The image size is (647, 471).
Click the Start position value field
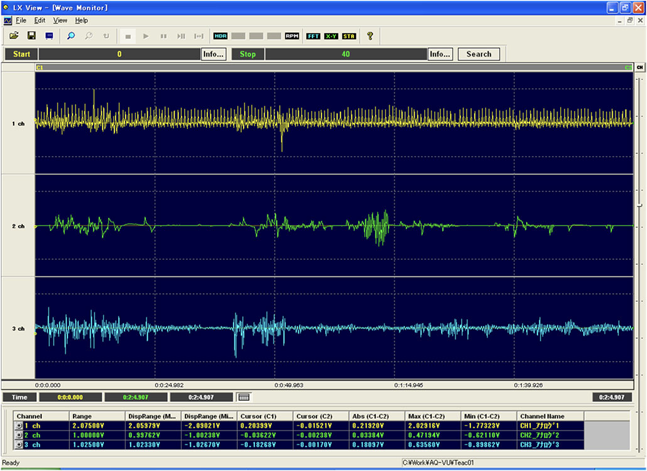click(x=119, y=54)
